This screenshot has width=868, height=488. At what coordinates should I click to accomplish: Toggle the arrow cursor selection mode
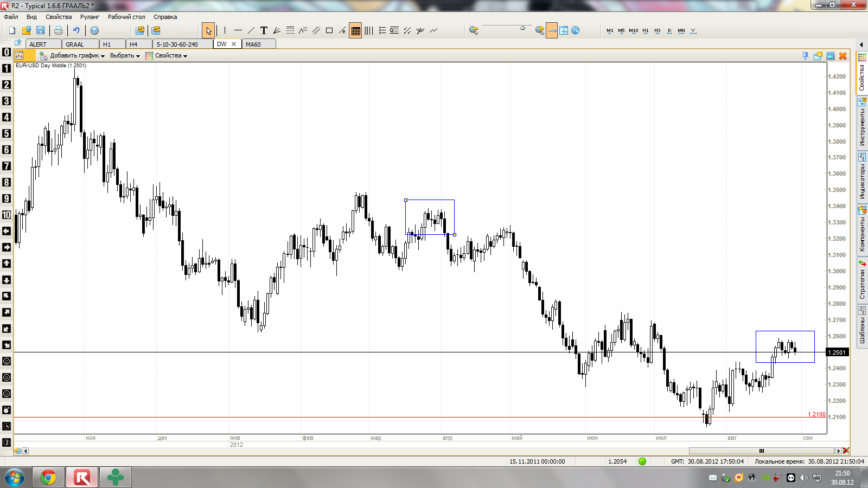tap(208, 30)
